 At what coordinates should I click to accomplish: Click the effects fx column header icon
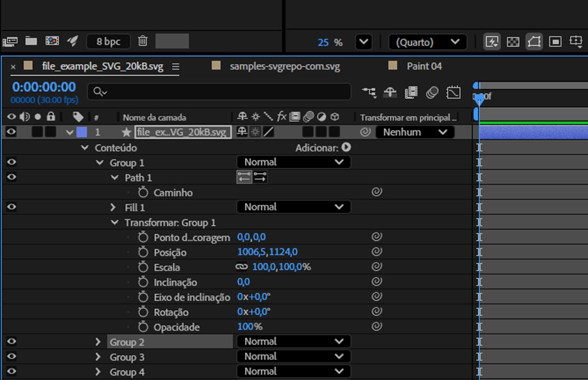click(281, 117)
